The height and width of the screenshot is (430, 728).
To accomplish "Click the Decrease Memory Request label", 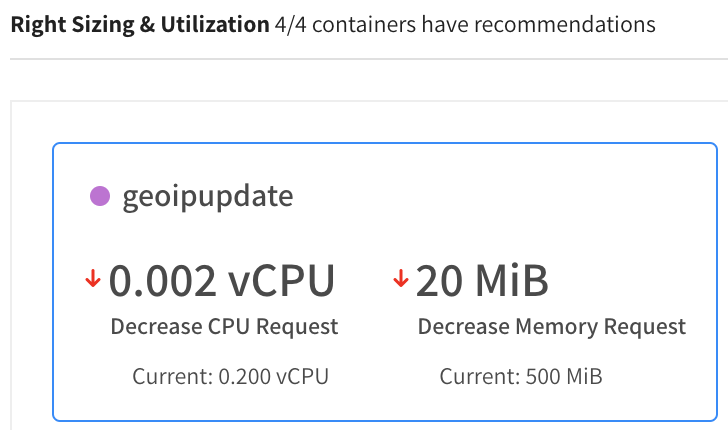I will [552, 327].
